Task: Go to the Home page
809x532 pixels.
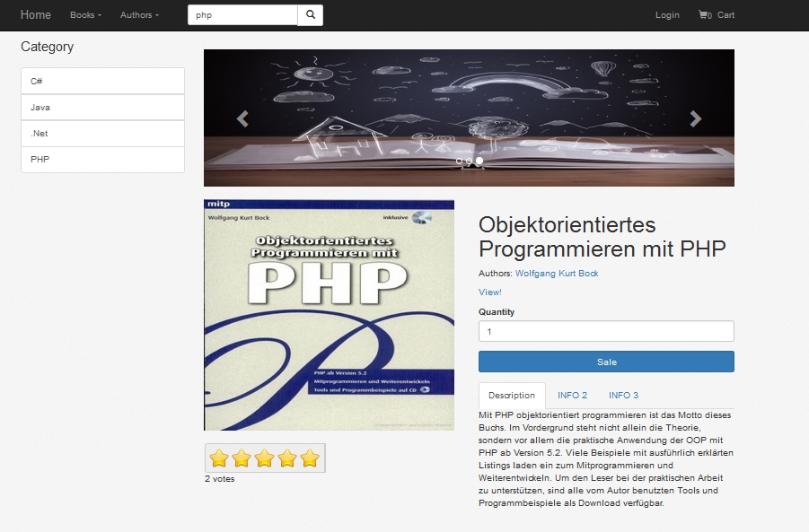Action: tap(36, 15)
